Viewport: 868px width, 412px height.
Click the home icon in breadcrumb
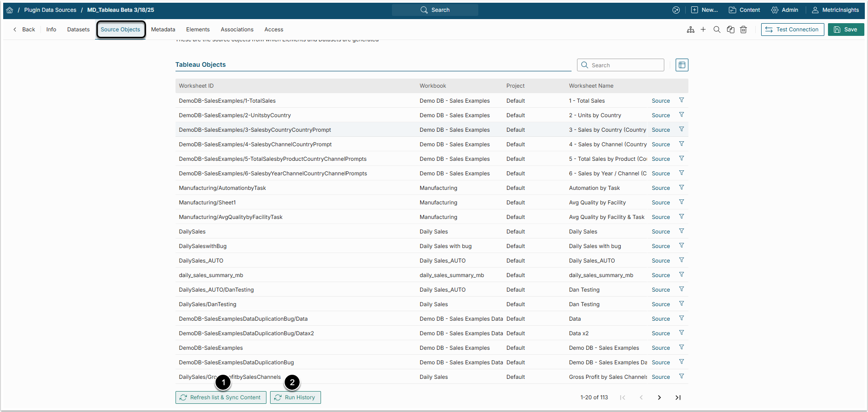coord(10,10)
